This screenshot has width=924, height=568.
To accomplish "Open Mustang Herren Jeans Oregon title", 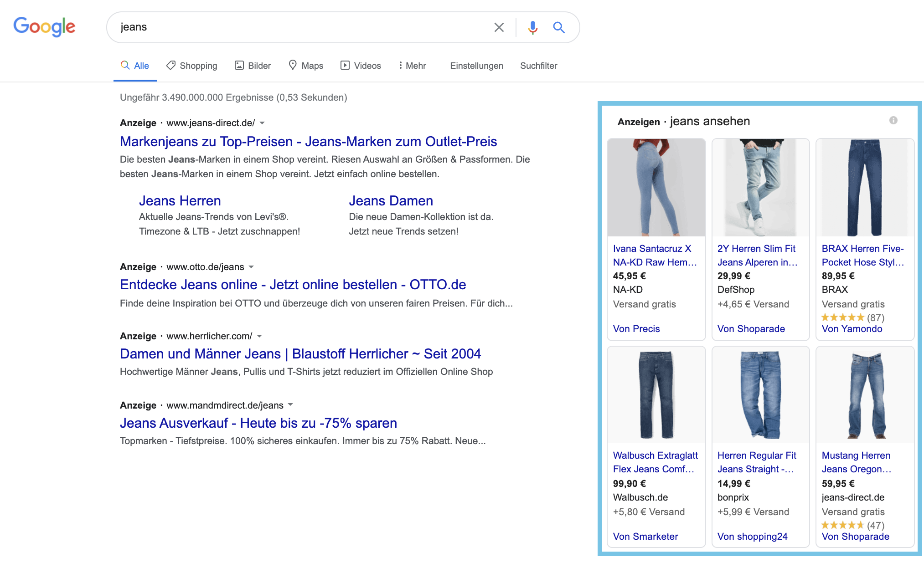I will [x=857, y=462].
